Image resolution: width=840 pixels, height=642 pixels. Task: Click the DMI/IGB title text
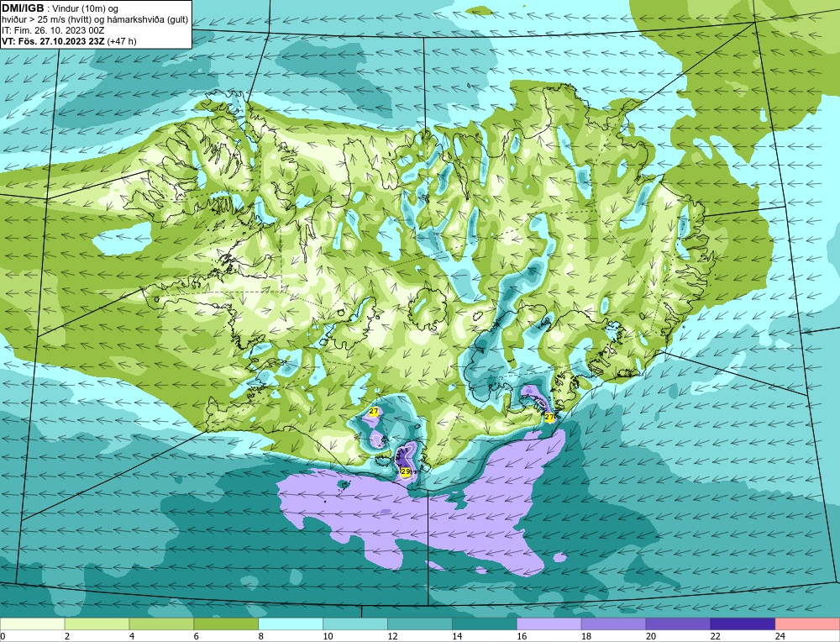(x=23, y=8)
